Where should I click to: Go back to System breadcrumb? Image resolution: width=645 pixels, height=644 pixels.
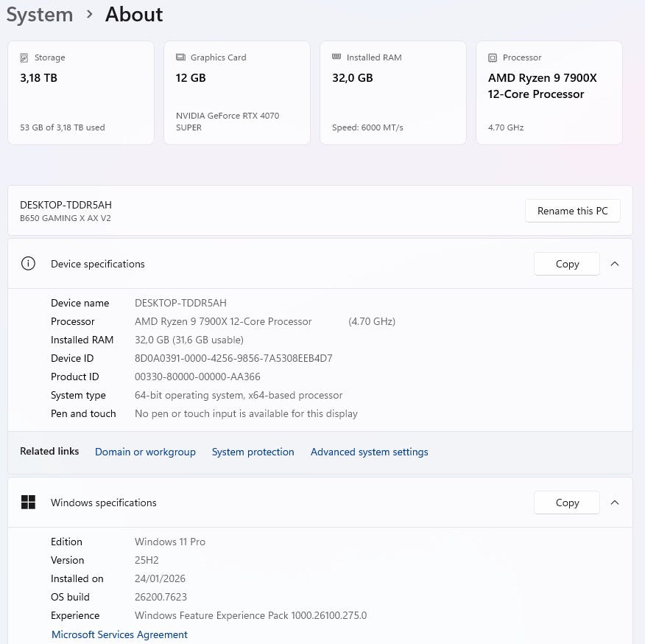point(40,15)
